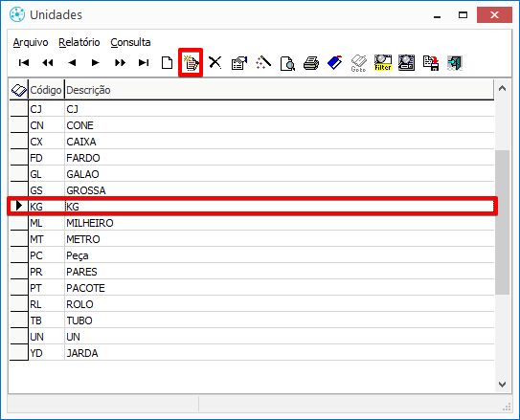Jump to last record icon
Screen dimensions: 520x420
coord(144,62)
